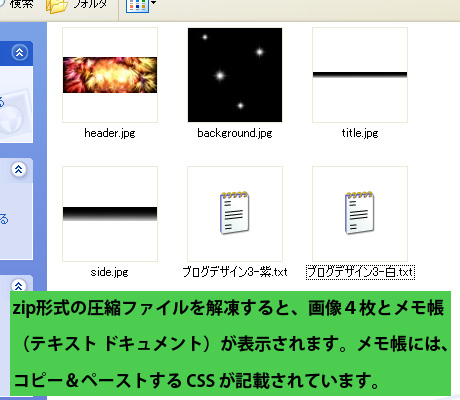
Task: Select notepad icon of ブログデザイン3-紫.txt
Action: click(x=235, y=213)
